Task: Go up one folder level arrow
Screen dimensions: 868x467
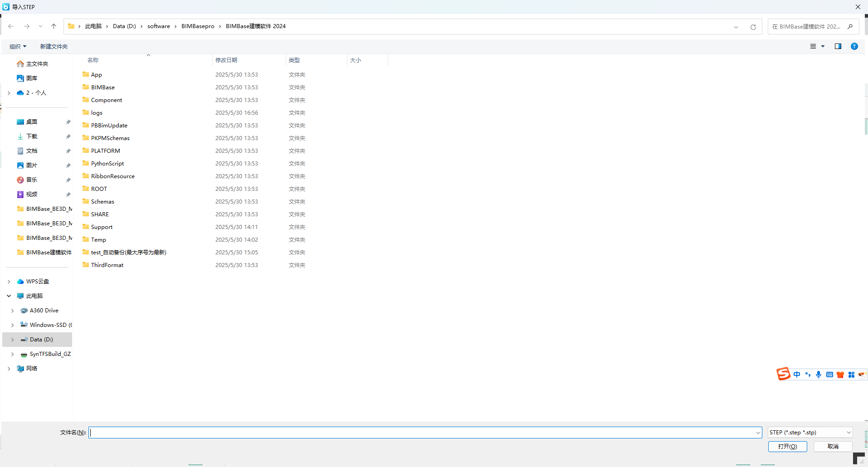Action: coord(54,26)
